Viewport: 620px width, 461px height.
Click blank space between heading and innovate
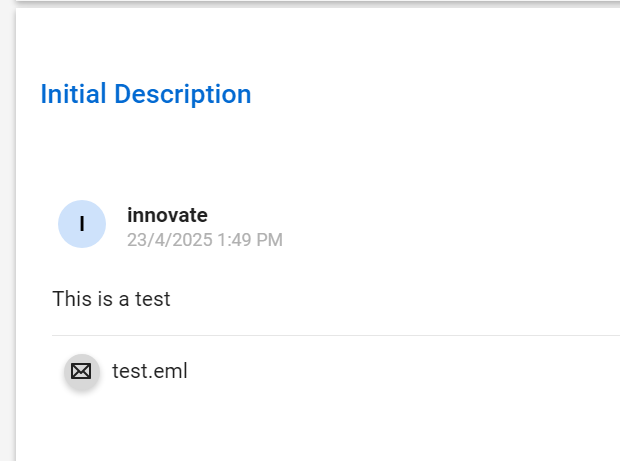[x=316, y=154]
